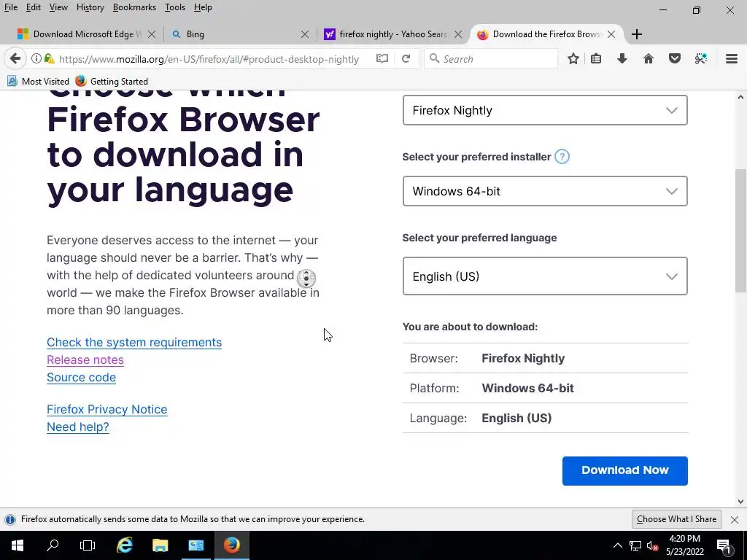
Task: Open the Need help? link
Action: [x=77, y=427]
